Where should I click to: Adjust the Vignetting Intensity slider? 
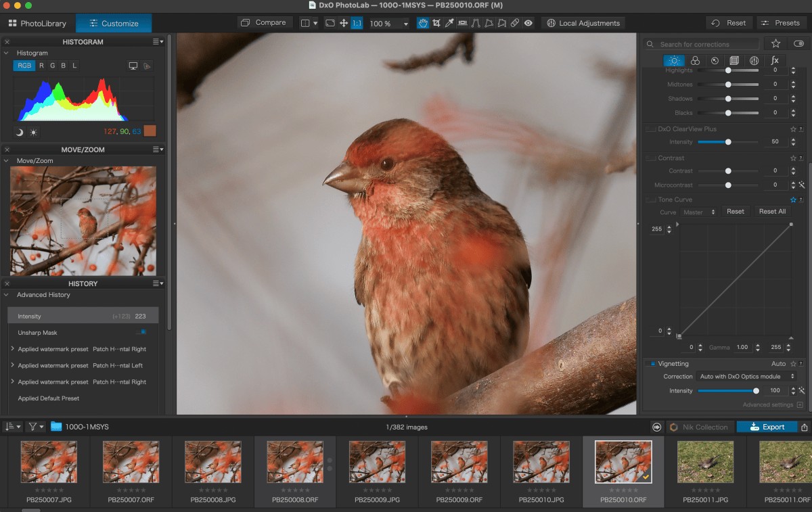click(x=728, y=391)
